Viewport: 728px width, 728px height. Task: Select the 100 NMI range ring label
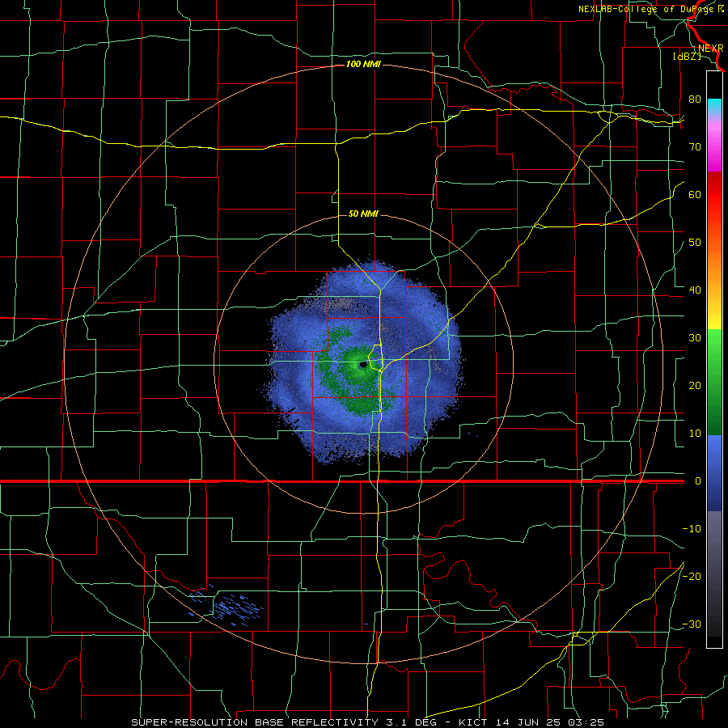tap(363, 64)
